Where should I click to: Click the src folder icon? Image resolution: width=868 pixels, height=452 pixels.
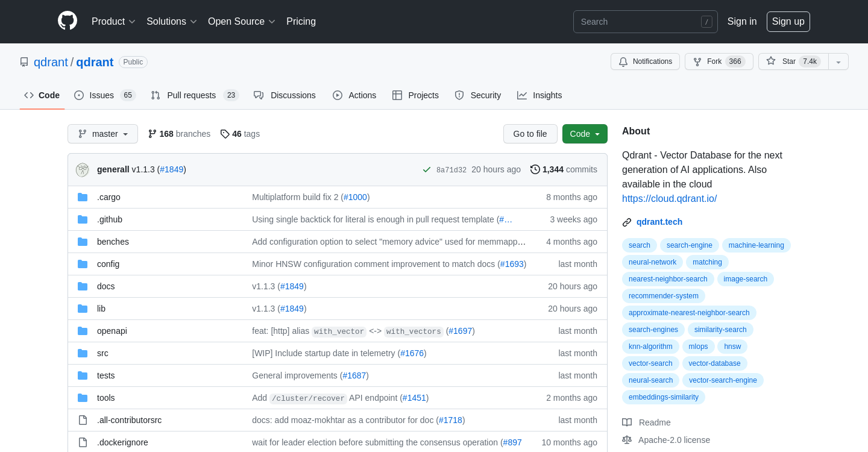(83, 353)
